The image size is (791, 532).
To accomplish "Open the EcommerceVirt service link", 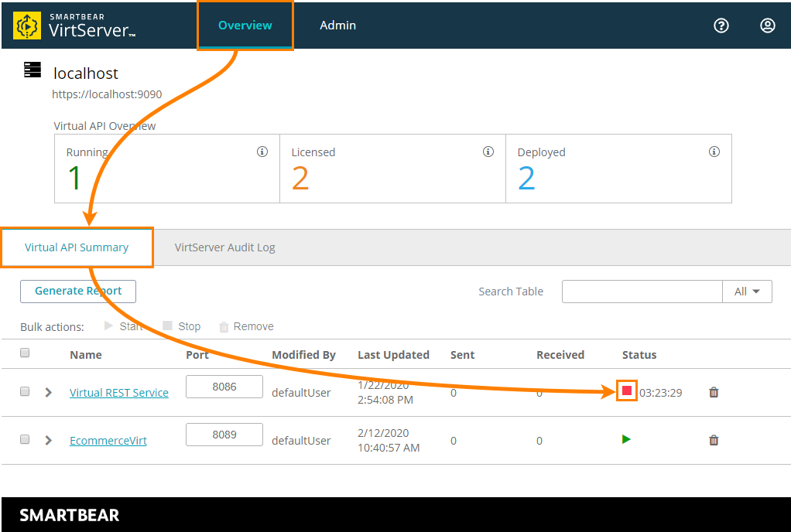I will pos(108,439).
